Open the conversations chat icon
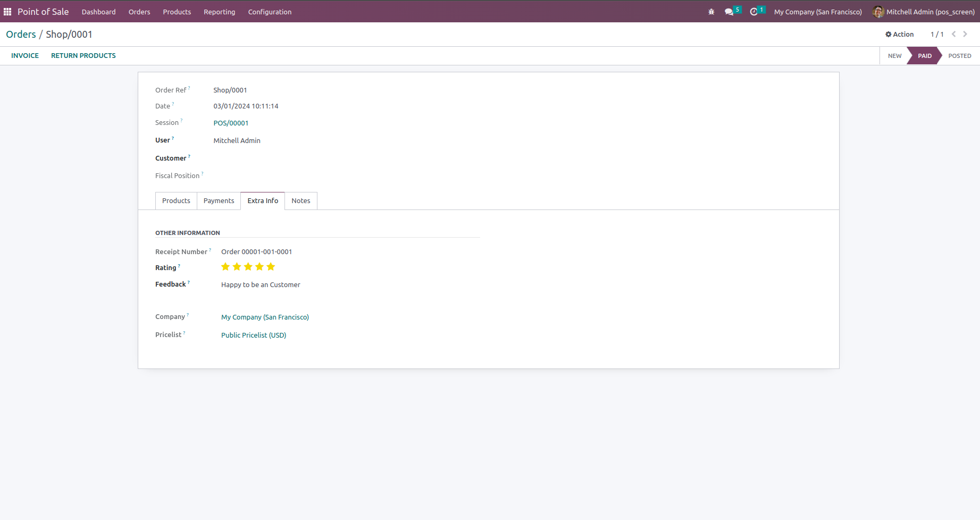This screenshot has height=520, width=980. tap(729, 12)
